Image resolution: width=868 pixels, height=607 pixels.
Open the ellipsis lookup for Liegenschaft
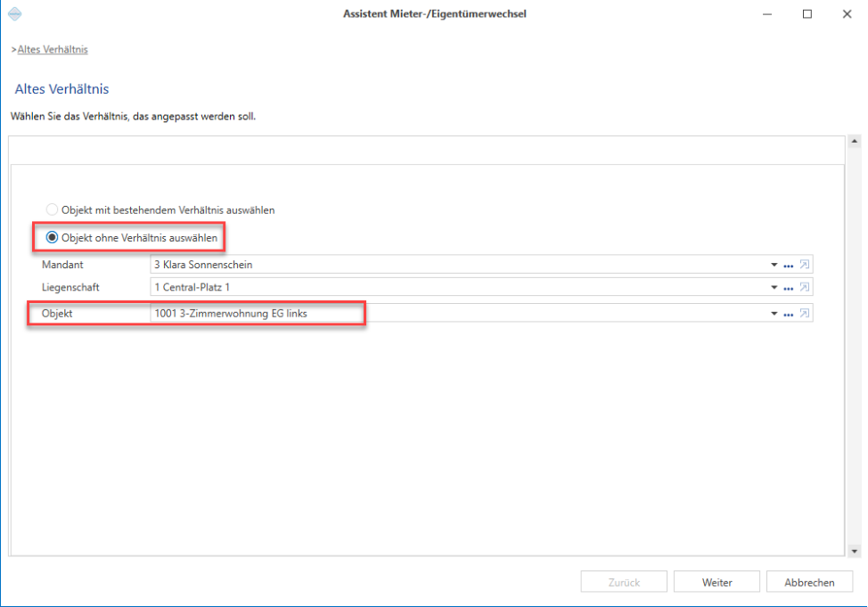(x=789, y=288)
